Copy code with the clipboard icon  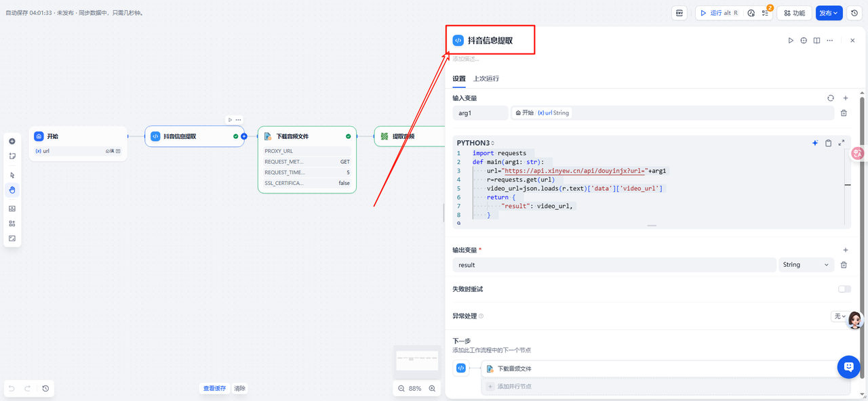pyautogui.click(x=828, y=143)
